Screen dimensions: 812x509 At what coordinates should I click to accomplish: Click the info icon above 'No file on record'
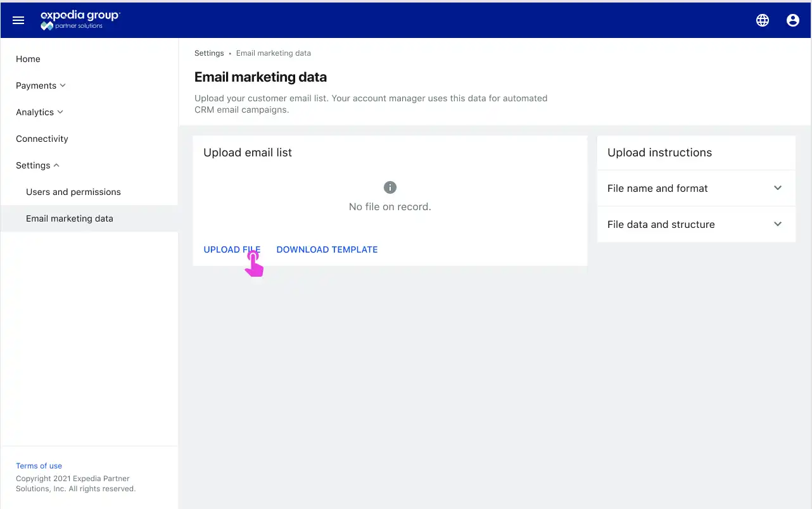point(390,187)
